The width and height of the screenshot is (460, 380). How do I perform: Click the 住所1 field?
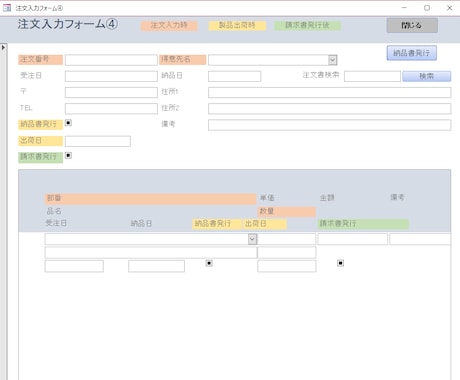click(330, 92)
